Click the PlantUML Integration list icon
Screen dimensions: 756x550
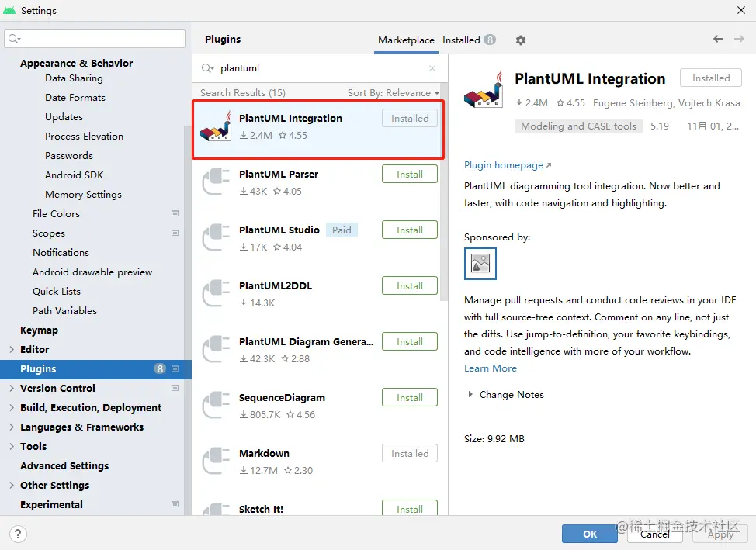(x=216, y=126)
